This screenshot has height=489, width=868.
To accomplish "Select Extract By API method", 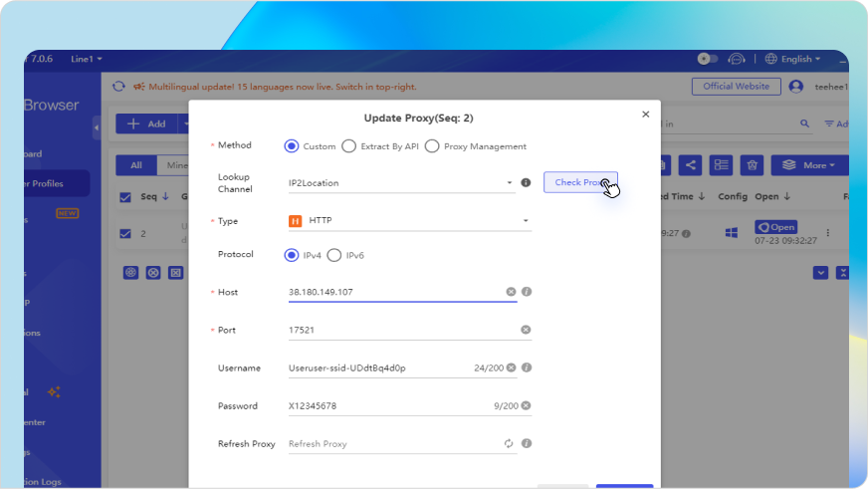I will 348,146.
